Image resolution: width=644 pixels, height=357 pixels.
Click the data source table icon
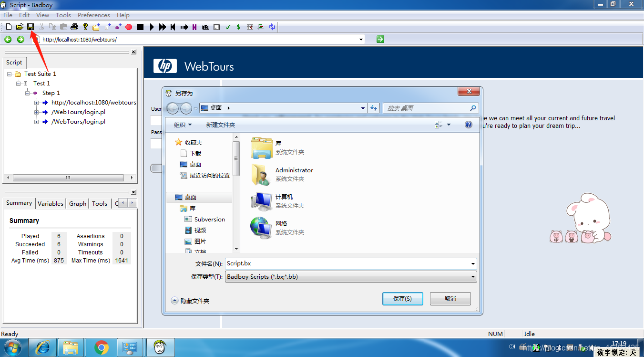click(250, 27)
